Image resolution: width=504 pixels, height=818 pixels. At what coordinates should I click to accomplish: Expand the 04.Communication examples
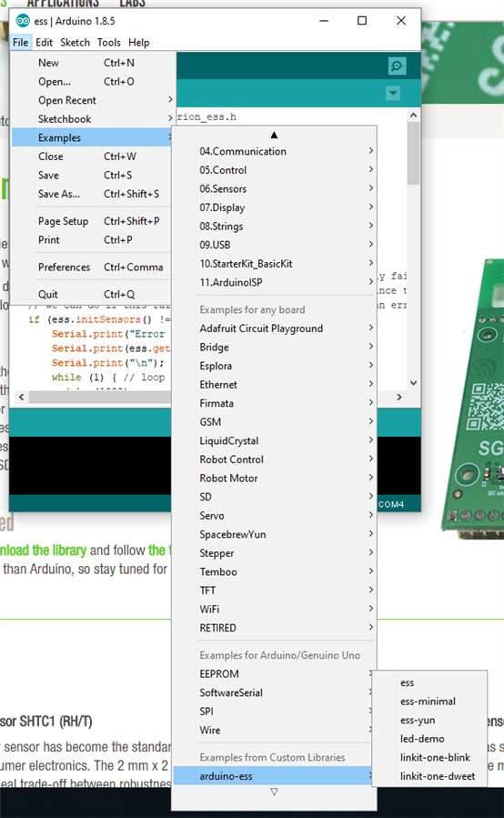click(274, 151)
